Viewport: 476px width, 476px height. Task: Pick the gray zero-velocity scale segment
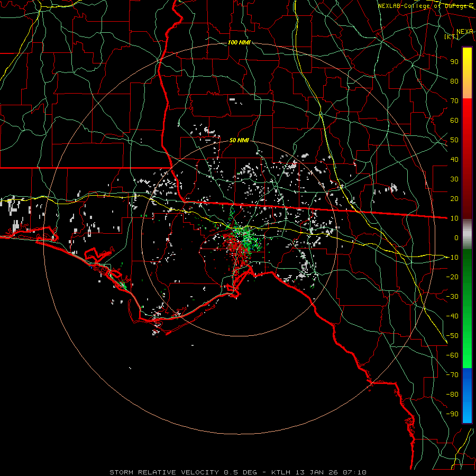(x=467, y=234)
